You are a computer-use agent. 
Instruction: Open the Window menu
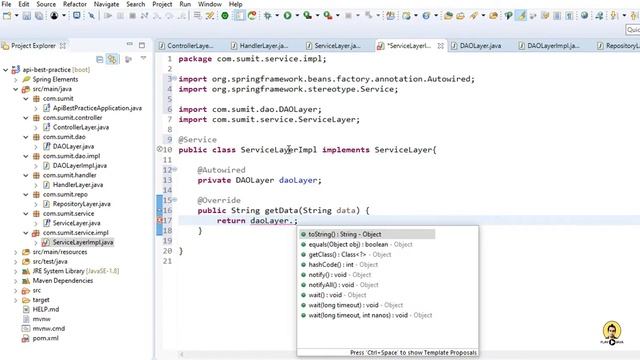coord(210,4)
